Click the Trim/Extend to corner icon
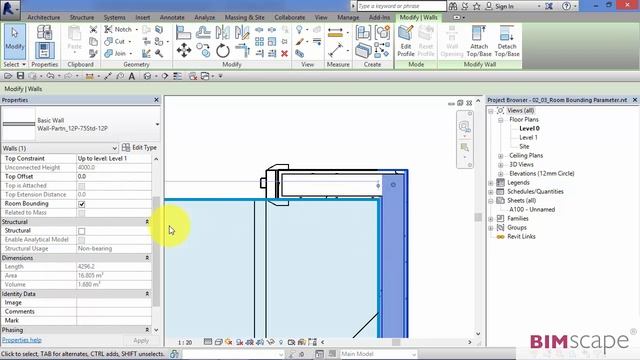 (x=242, y=51)
